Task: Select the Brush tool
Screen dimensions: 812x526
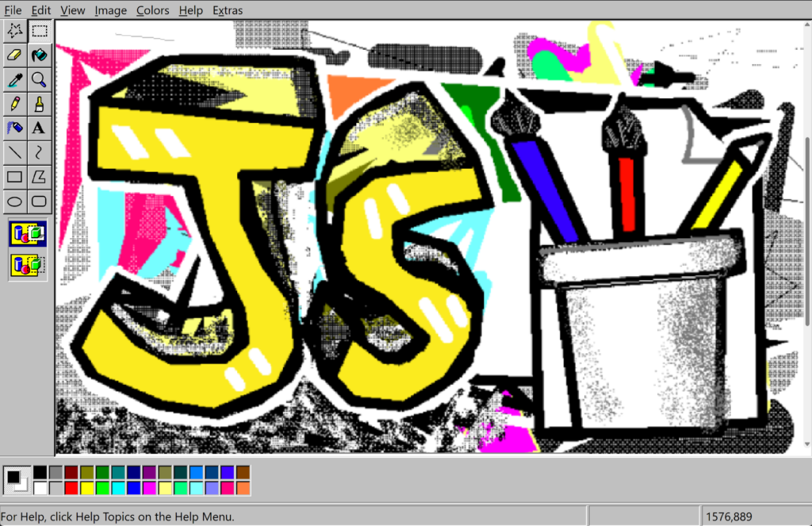Action: click(x=40, y=104)
